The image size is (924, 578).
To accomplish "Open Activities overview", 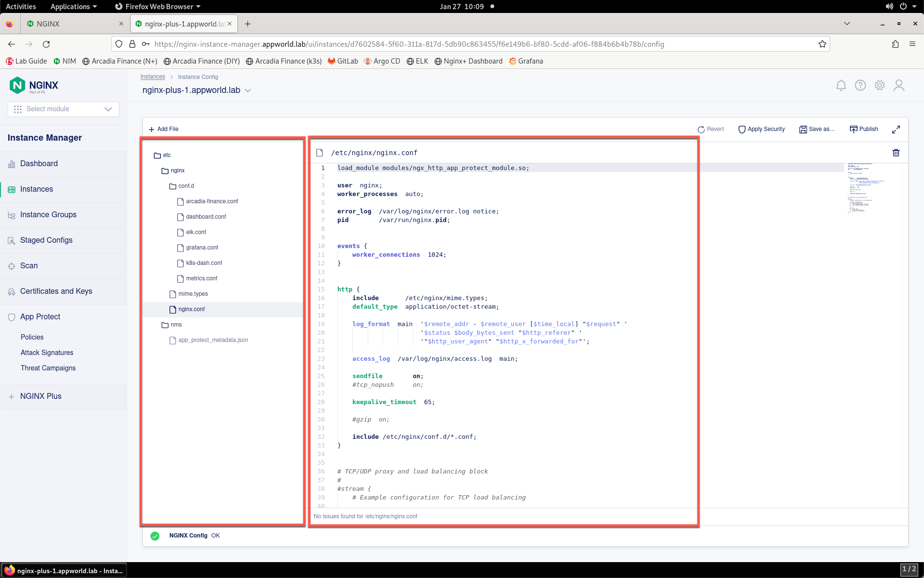I will pos(21,6).
